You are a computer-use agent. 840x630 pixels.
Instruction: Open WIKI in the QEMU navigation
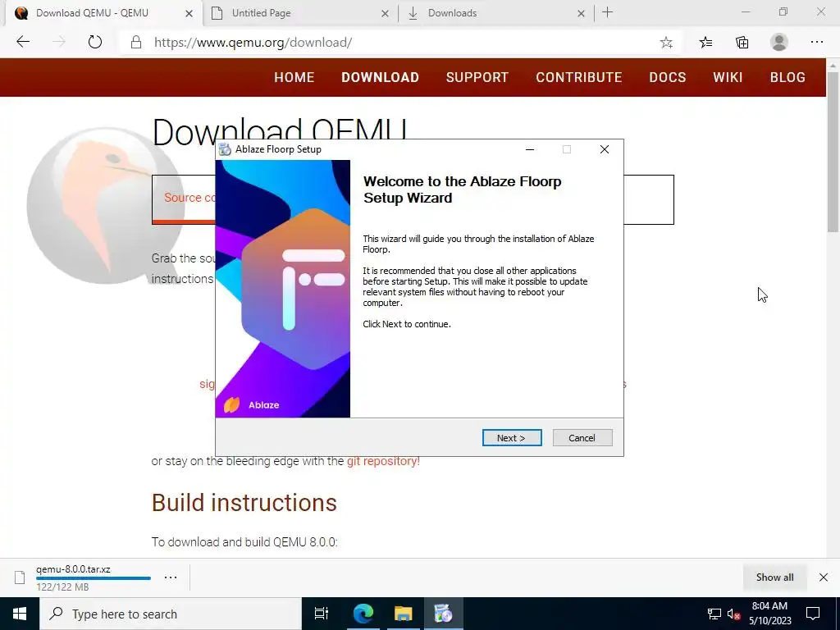[x=728, y=77]
